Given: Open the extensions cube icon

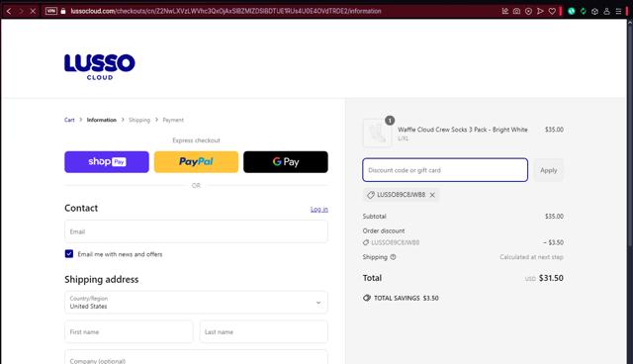Looking at the screenshot, I should tap(594, 11).
